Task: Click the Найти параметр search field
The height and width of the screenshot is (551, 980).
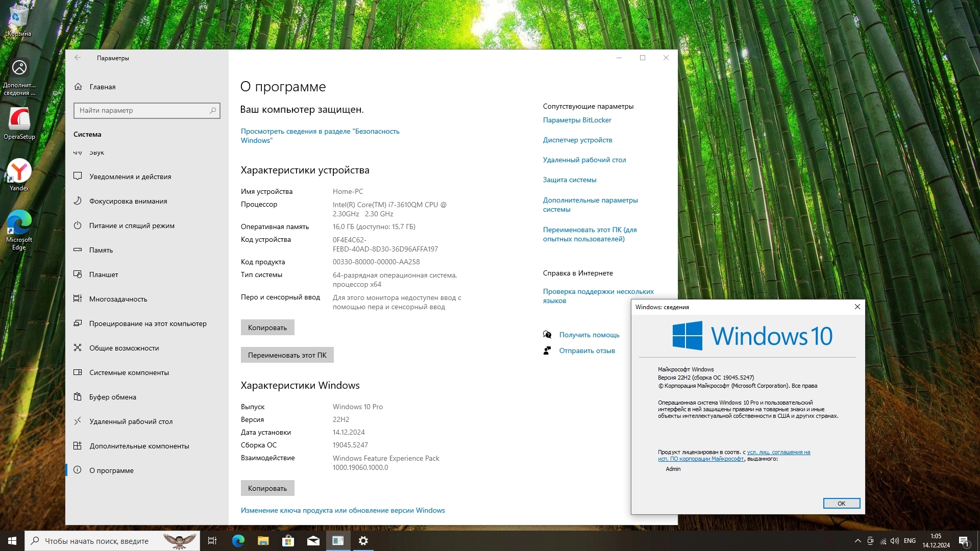Action: (x=143, y=110)
